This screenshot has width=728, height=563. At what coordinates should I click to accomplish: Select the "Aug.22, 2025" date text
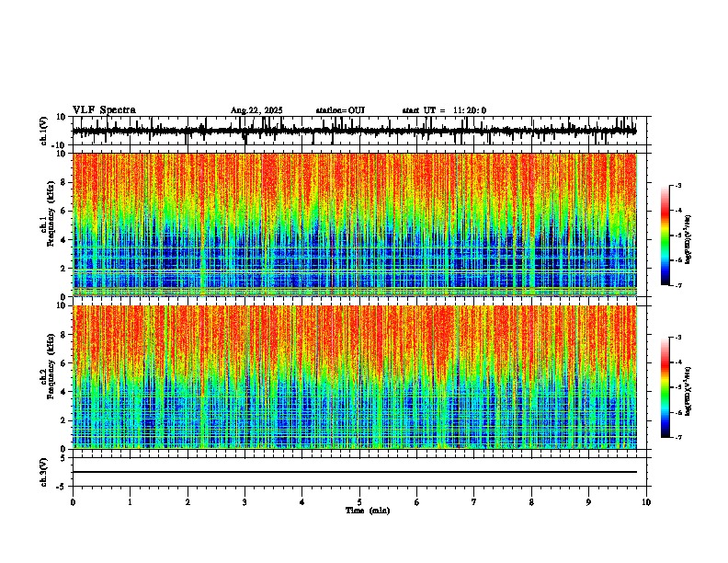tap(256, 110)
